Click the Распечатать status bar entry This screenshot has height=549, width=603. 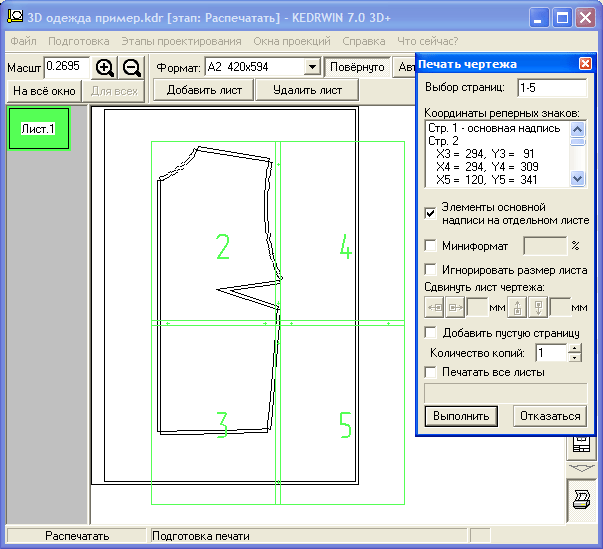[x=77, y=536]
